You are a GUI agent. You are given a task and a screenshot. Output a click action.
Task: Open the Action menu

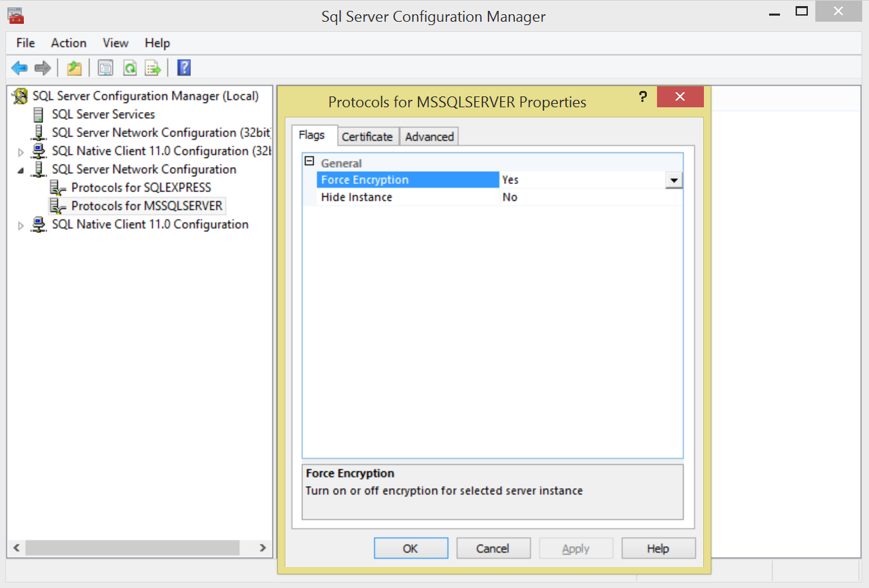click(x=69, y=43)
